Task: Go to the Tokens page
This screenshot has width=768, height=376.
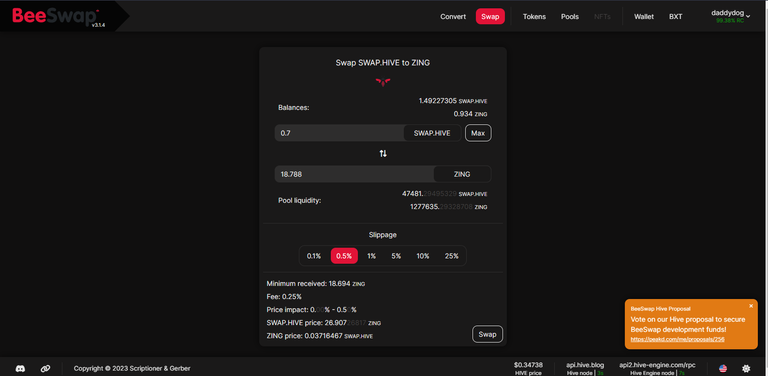Action: click(x=534, y=17)
